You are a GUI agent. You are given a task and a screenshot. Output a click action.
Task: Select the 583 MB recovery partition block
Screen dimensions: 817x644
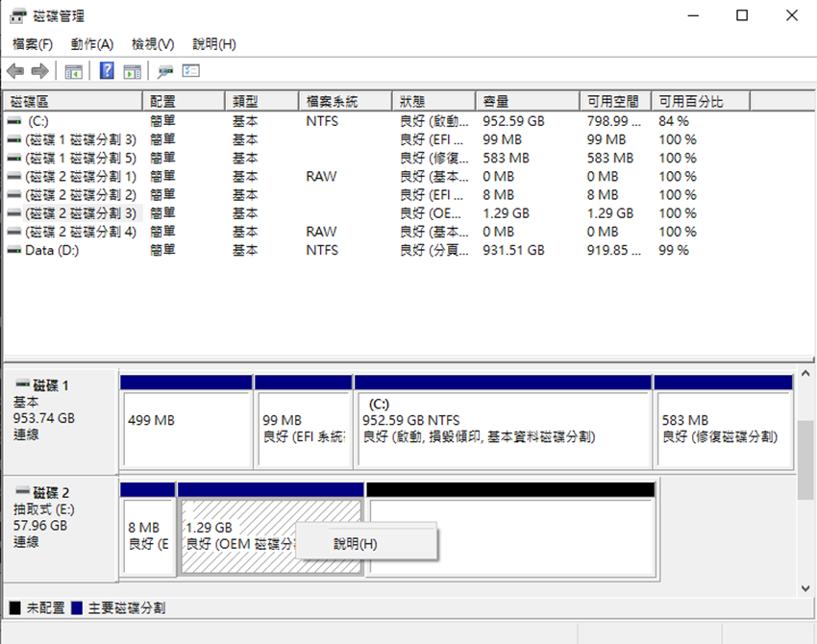pos(723,422)
